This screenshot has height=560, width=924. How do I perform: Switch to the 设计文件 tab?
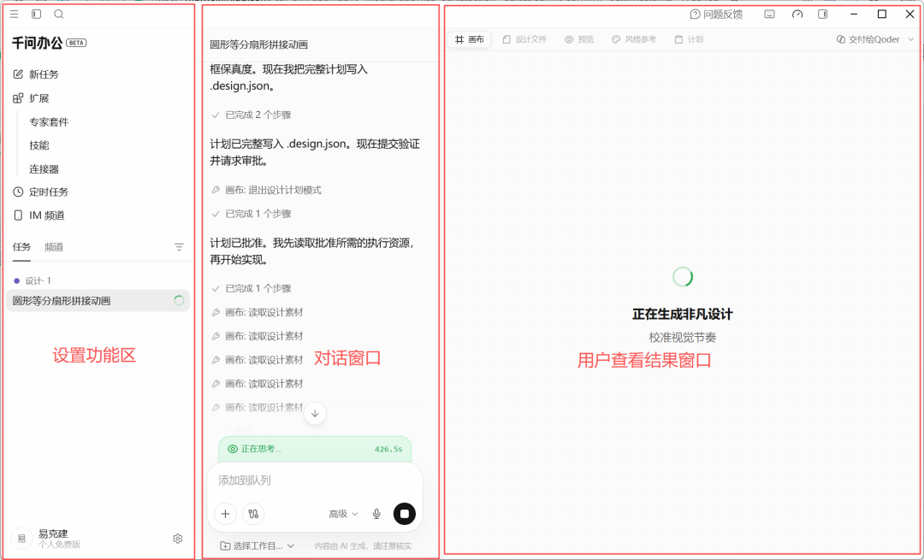coord(524,39)
